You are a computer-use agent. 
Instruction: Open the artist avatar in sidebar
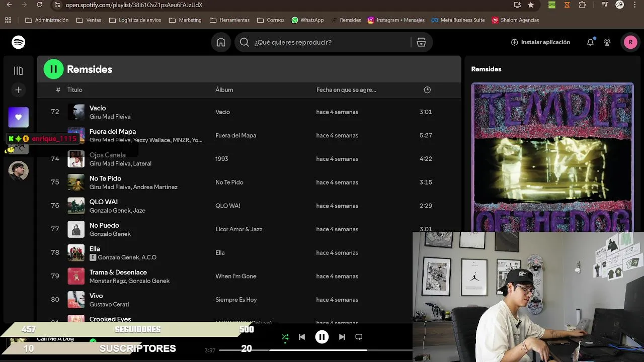pyautogui.click(x=19, y=171)
